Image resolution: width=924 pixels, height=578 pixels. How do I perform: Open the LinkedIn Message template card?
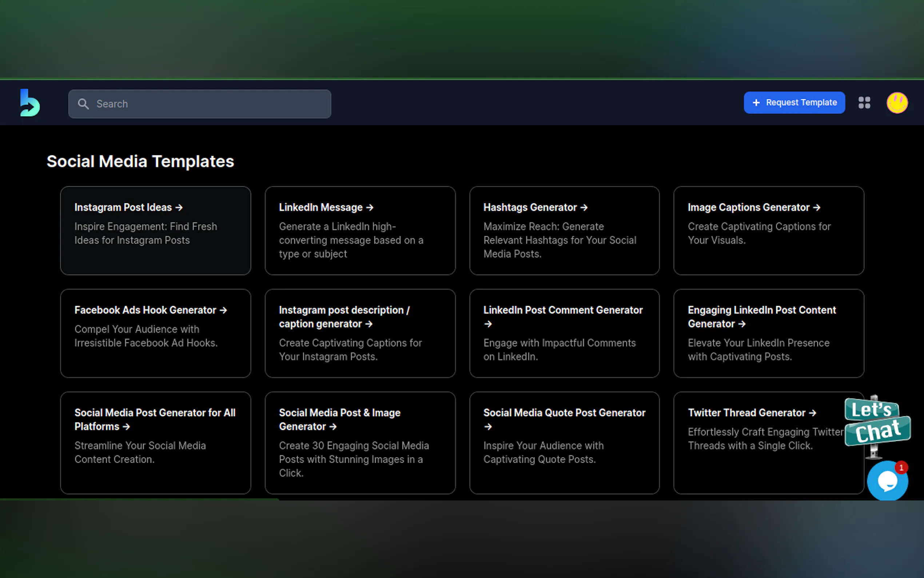360,230
